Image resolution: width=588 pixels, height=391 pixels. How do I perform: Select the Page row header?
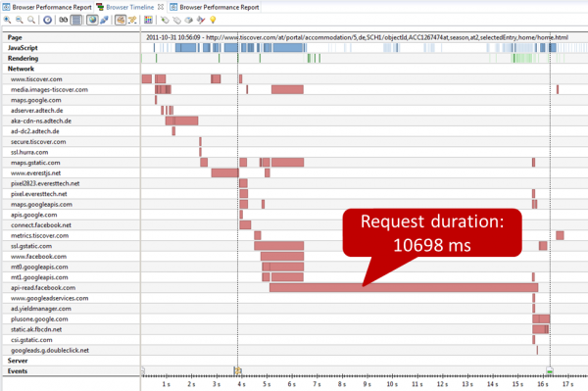tap(72, 37)
